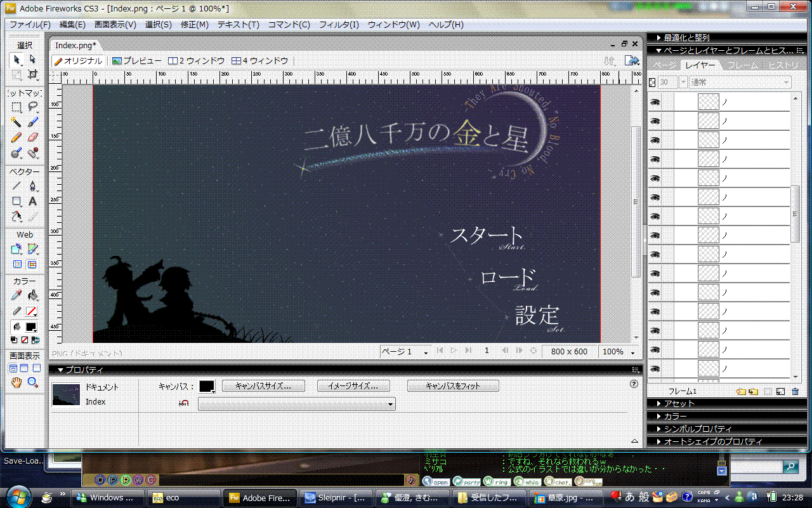Hide the topmost layer using its eye icon
The width and height of the screenshot is (812, 508).
[655, 102]
